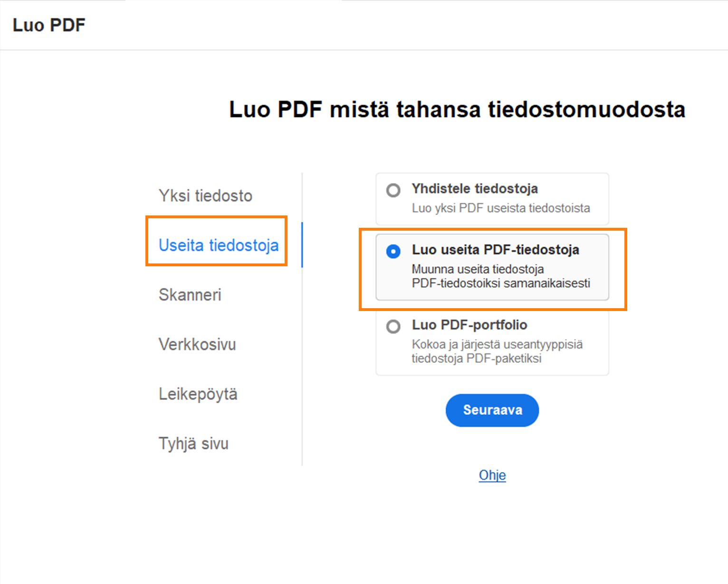728x584 pixels.
Task: Click the Luo useita PDF-tiedostoja card
Action: coord(492,266)
